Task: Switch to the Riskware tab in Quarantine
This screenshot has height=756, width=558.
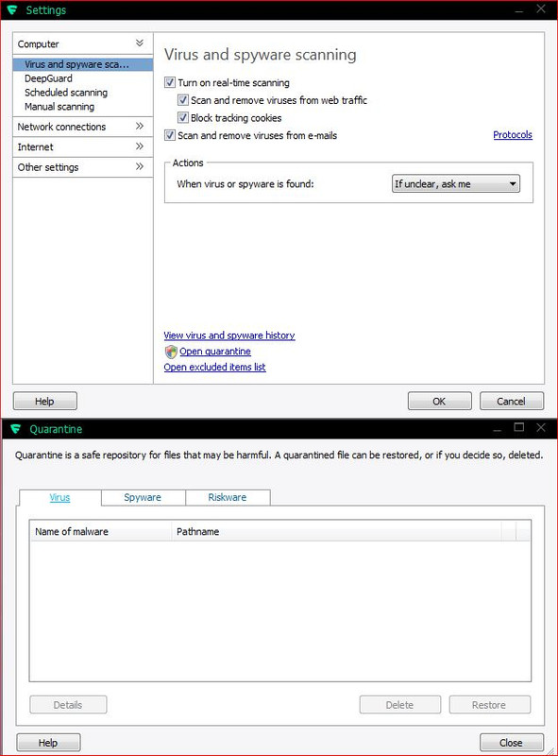Action: [228, 497]
